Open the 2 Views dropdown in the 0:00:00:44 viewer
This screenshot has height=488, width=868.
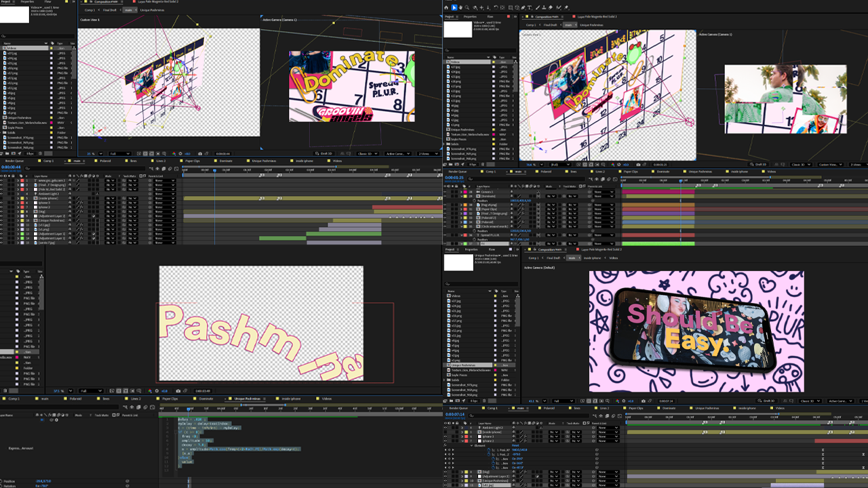point(430,154)
